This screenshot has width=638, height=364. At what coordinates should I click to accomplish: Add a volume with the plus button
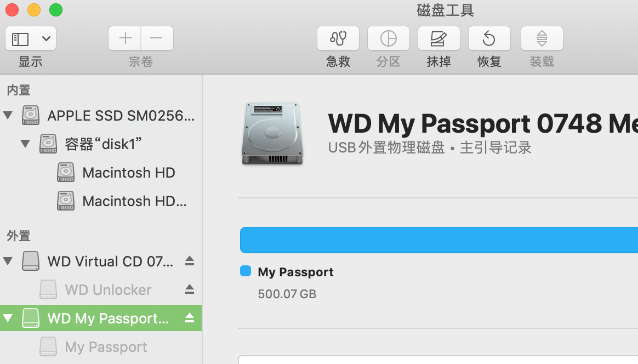coord(126,38)
